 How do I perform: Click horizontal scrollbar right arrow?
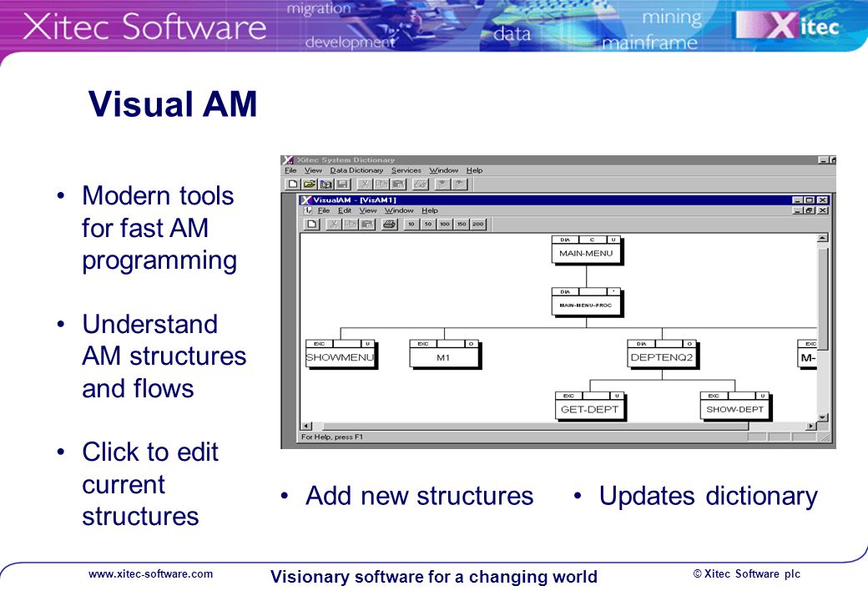point(811,426)
